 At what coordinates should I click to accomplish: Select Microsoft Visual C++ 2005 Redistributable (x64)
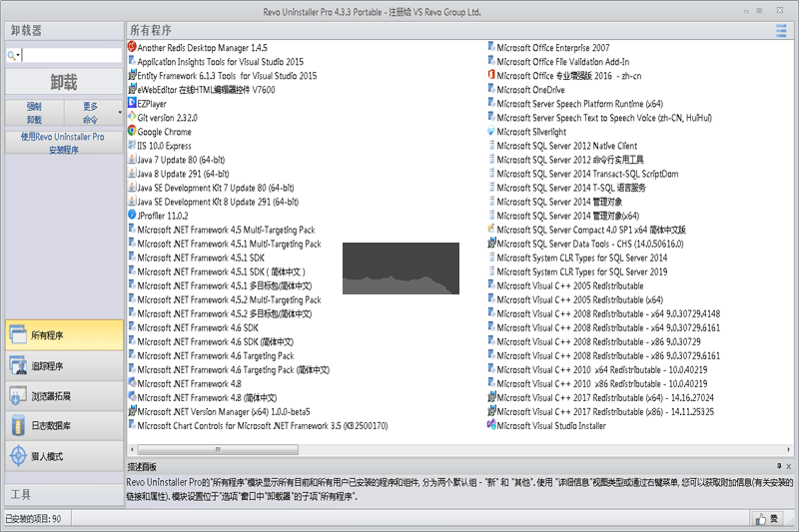pos(580,298)
